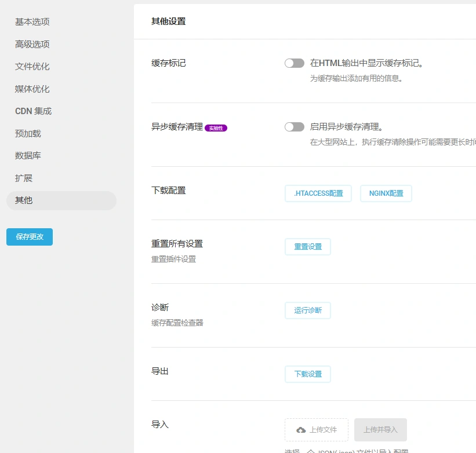Click the 保存更改 button
Screen dimensions: 476x453
[29, 236]
